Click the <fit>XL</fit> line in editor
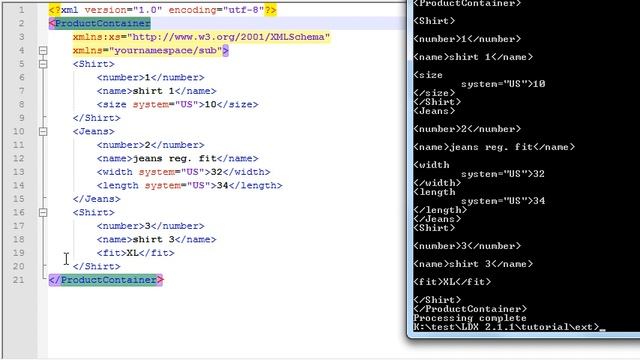This screenshot has width=640, height=360. [136, 253]
